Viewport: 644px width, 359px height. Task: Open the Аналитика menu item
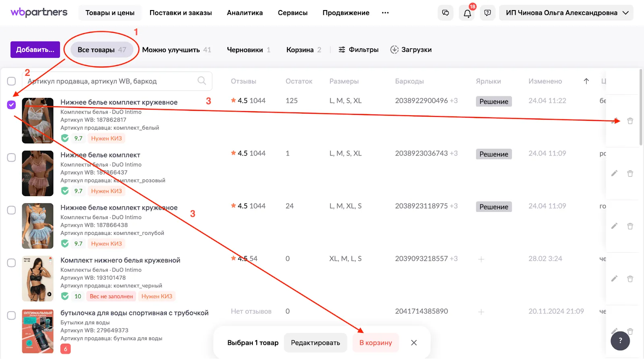245,13
